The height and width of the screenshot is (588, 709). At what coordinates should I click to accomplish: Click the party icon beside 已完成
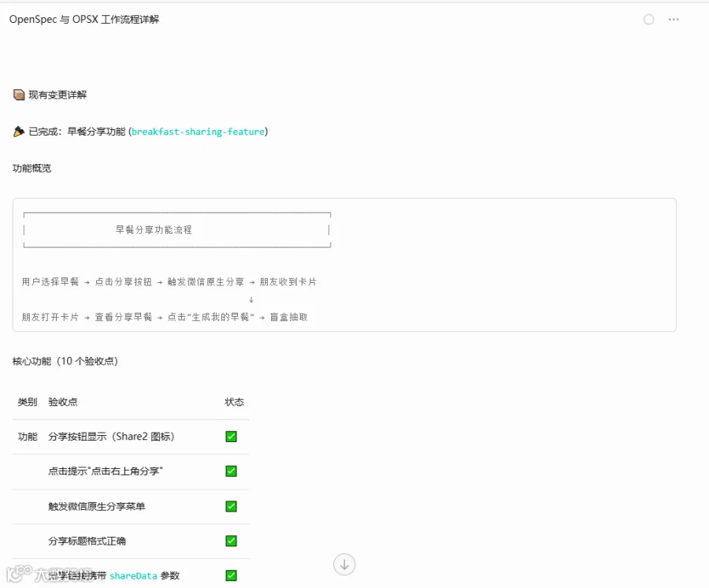pos(19,132)
